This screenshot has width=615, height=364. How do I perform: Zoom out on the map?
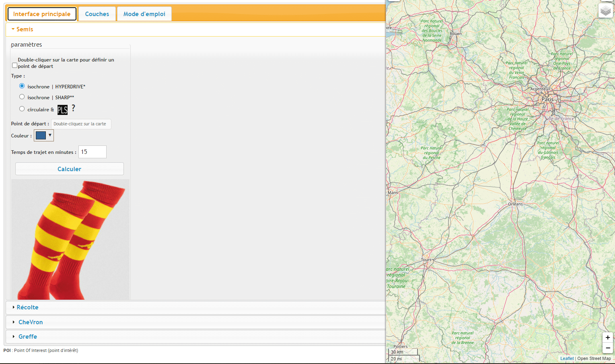coord(607,348)
